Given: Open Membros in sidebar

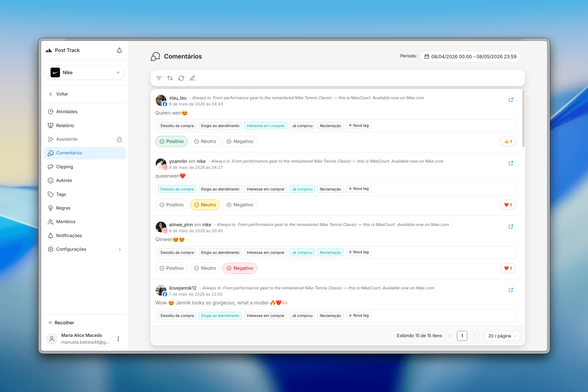Looking at the screenshot, I should coord(85,222).
